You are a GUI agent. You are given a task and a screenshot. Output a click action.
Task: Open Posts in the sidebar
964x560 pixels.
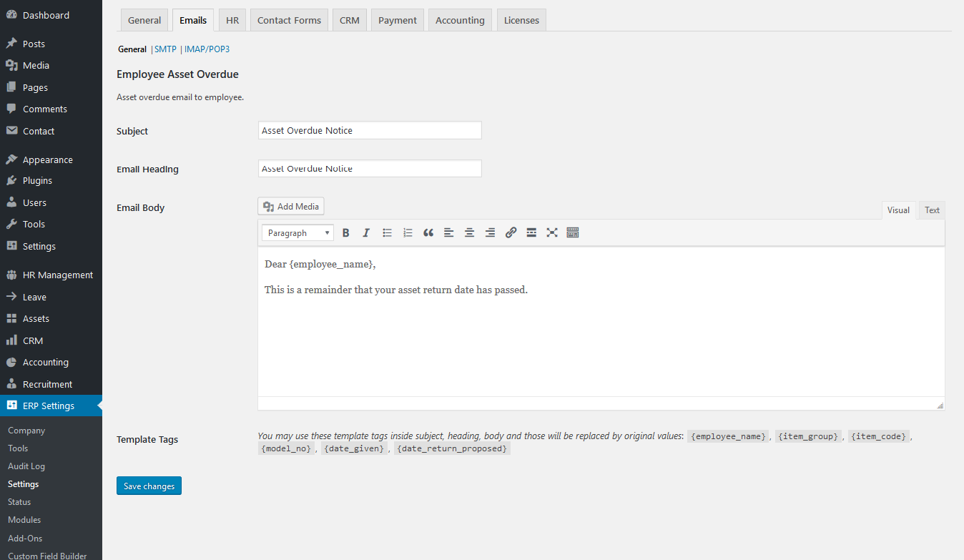pos(51,44)
